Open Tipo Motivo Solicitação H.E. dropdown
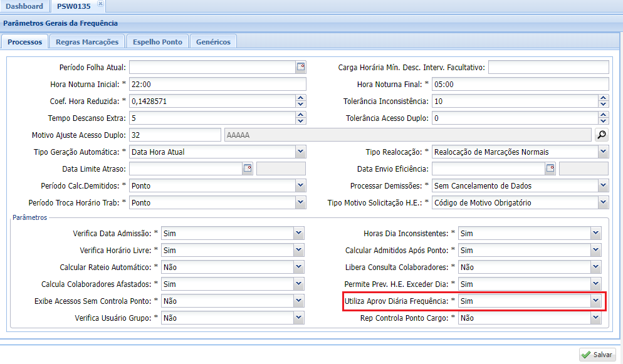 click(x=604, y=202)
